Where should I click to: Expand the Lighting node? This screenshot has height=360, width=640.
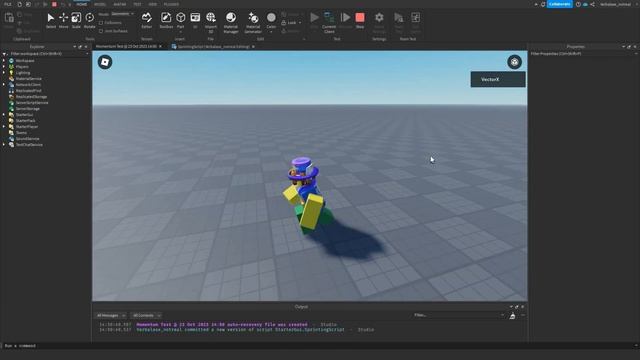[x=4, y=73]
